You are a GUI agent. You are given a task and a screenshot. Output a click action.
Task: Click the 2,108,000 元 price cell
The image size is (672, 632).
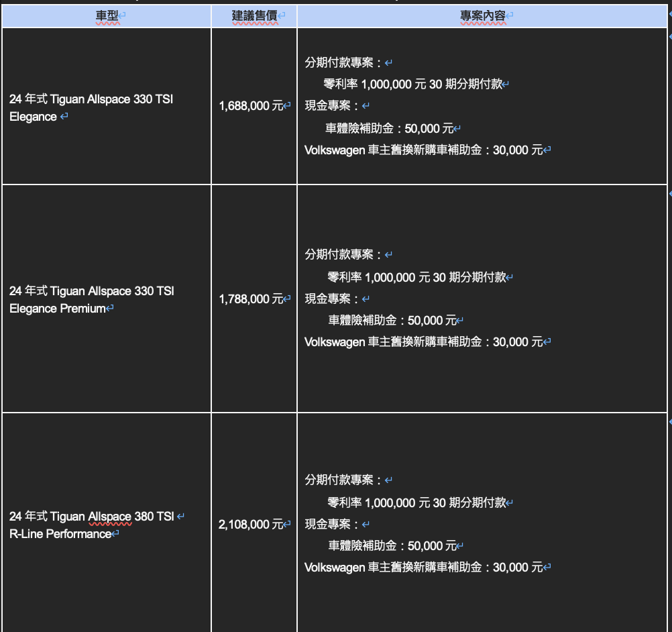(251, 524)
